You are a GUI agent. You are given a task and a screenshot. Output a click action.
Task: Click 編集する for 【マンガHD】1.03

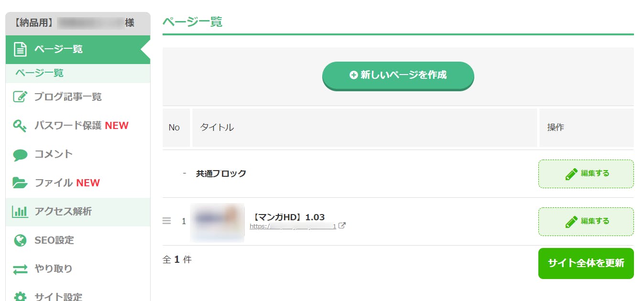click(586, 222)
